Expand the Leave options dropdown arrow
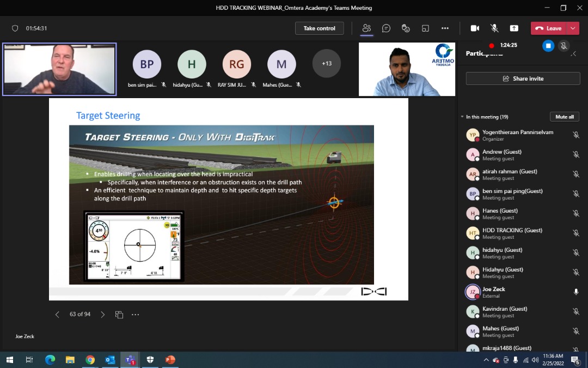588x368 pixels. click(573, 28)
